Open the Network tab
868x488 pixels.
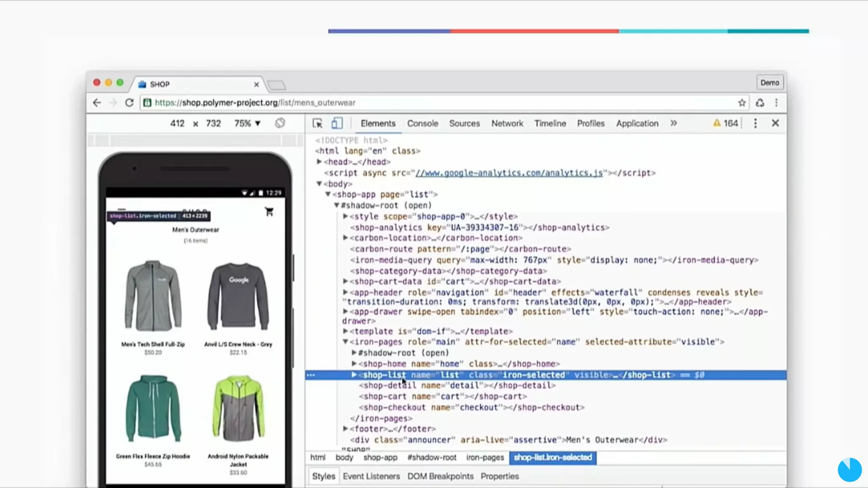(x=507, y=123)
